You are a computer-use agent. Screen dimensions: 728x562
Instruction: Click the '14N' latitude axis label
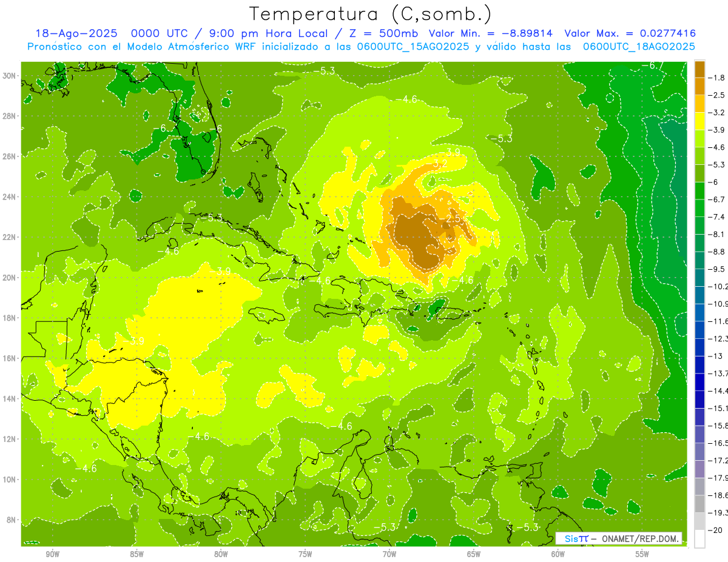(x=10, y=399)
